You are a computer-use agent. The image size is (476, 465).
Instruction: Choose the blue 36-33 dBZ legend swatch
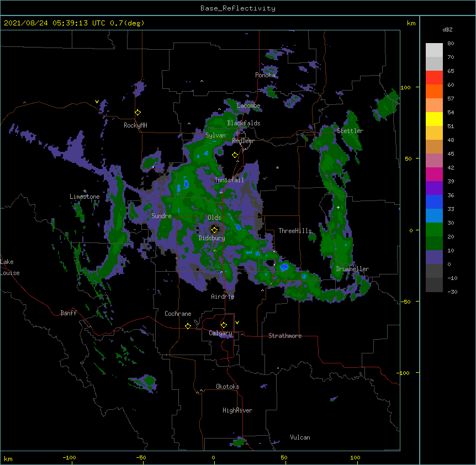point(434,202)
